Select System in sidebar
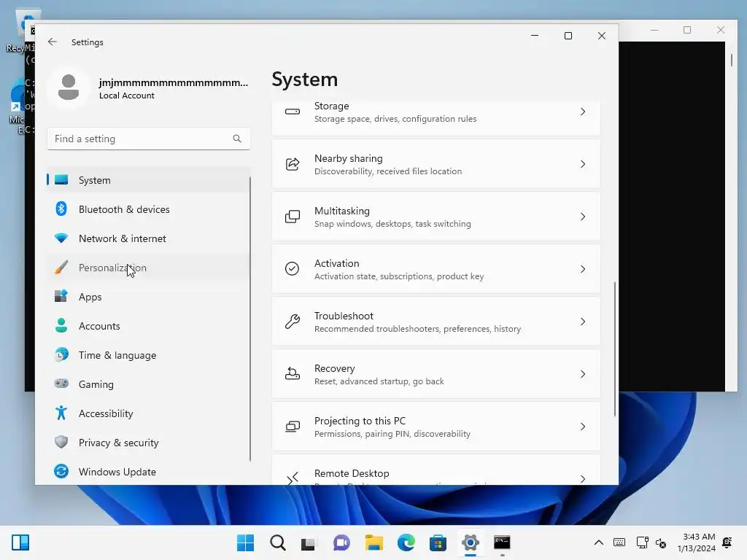This screenshot has width=747, height=560. (x=148, y=180)
